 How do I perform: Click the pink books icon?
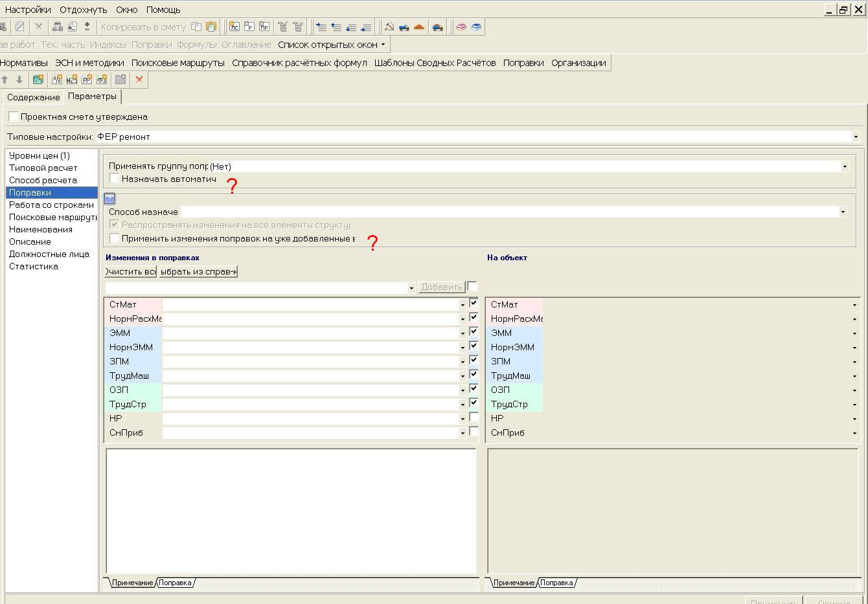[x=461, y=27]
